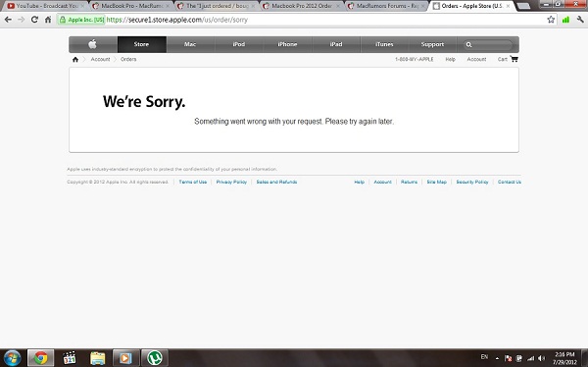The image size is (588, 367).
Task: Open the Account breadcrumb link
Action: tap(100, 59)
